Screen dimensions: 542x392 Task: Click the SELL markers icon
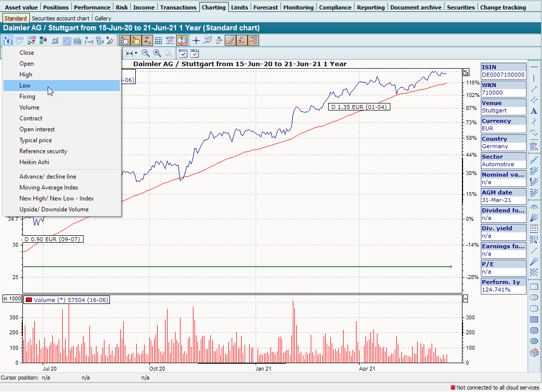(x=194, y=53)
